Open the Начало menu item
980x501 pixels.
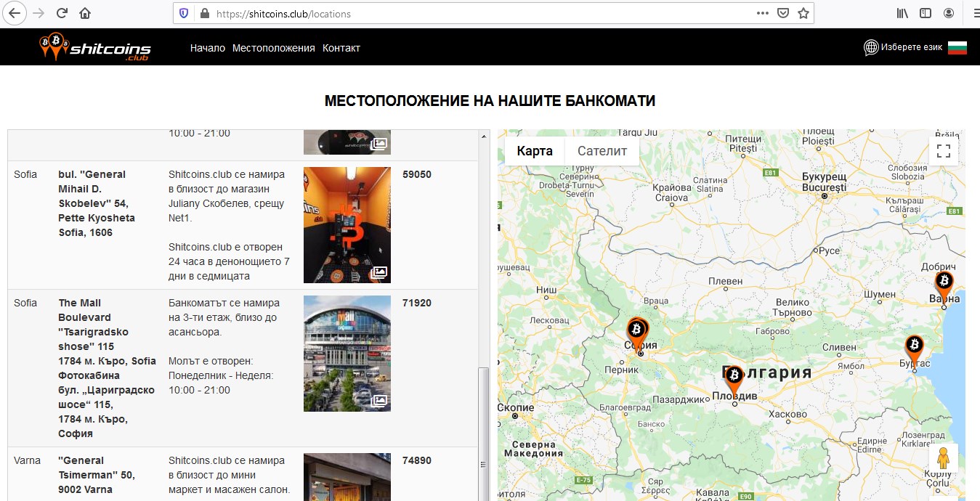(x=208, y=48)
